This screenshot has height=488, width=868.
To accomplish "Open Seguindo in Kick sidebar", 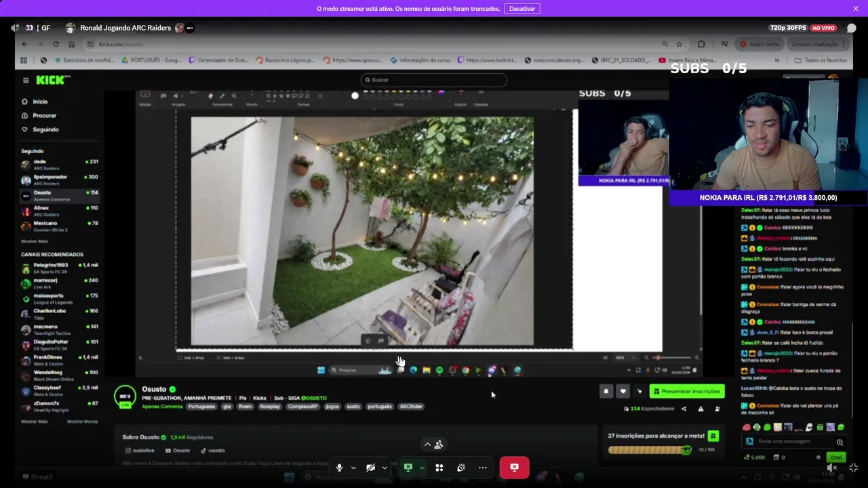I will pos(45,129).
